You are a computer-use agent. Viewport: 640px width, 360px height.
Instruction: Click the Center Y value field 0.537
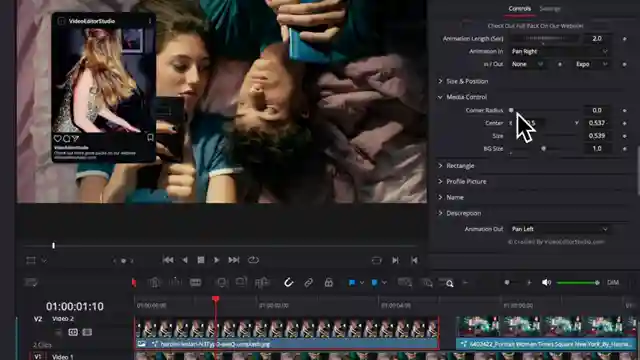click(597, 123)
